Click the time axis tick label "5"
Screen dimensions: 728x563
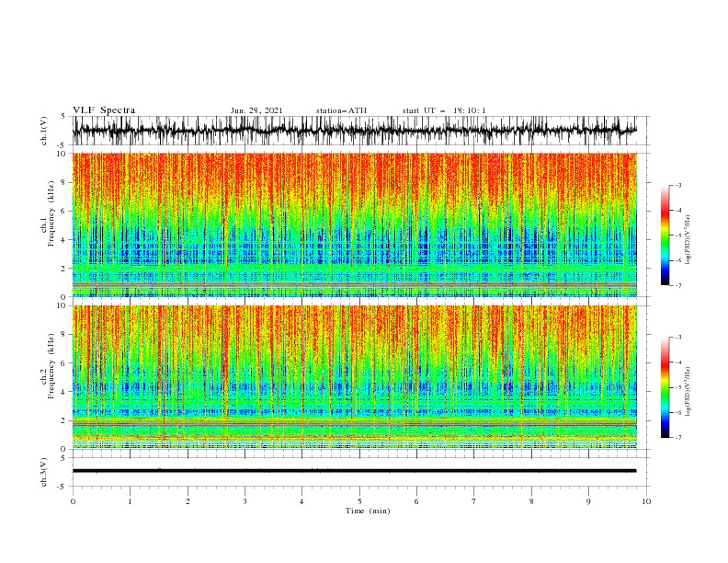click(359, 501)
